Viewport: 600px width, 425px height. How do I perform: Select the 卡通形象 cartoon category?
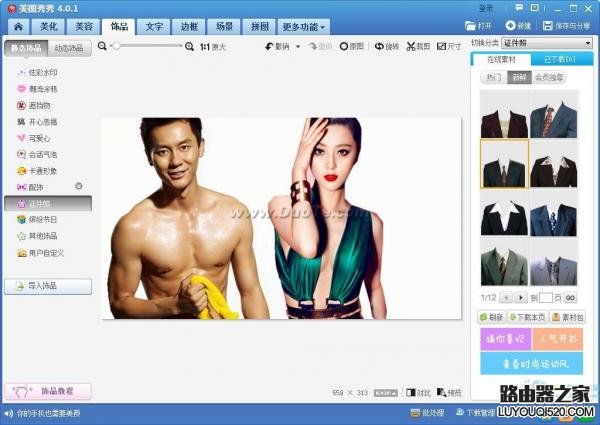point(37,171)
